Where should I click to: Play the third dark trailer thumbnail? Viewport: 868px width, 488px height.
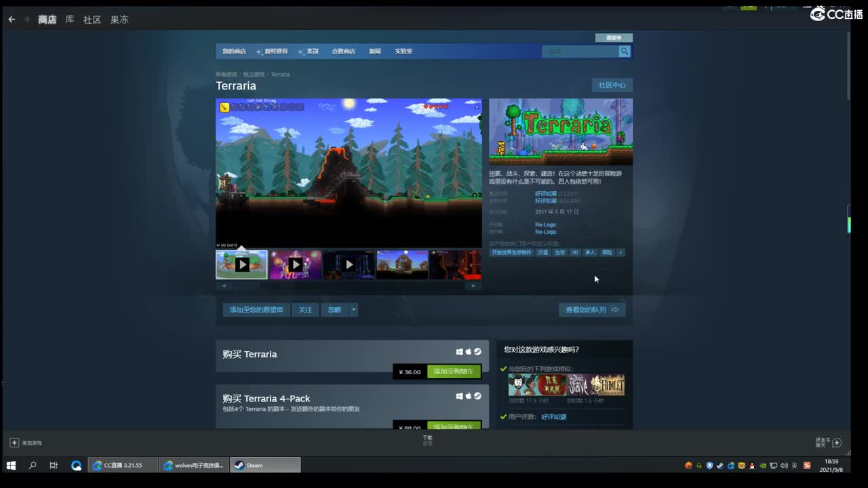[349, 264]
